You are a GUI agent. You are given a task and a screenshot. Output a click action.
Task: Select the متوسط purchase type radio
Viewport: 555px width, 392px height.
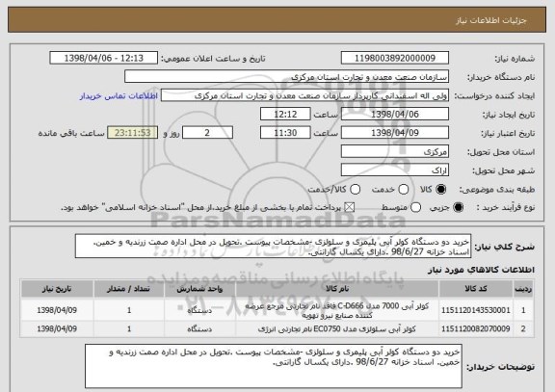[x=415, y=207]
